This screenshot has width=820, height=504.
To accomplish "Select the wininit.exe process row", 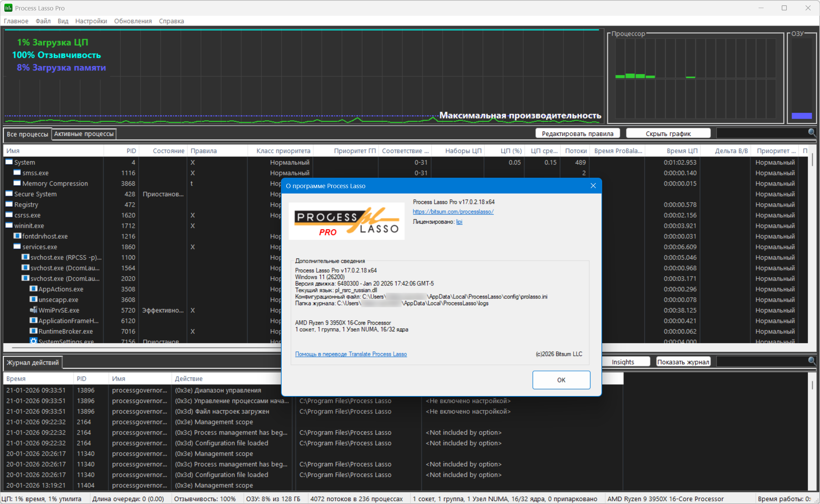I will [29, 226].
